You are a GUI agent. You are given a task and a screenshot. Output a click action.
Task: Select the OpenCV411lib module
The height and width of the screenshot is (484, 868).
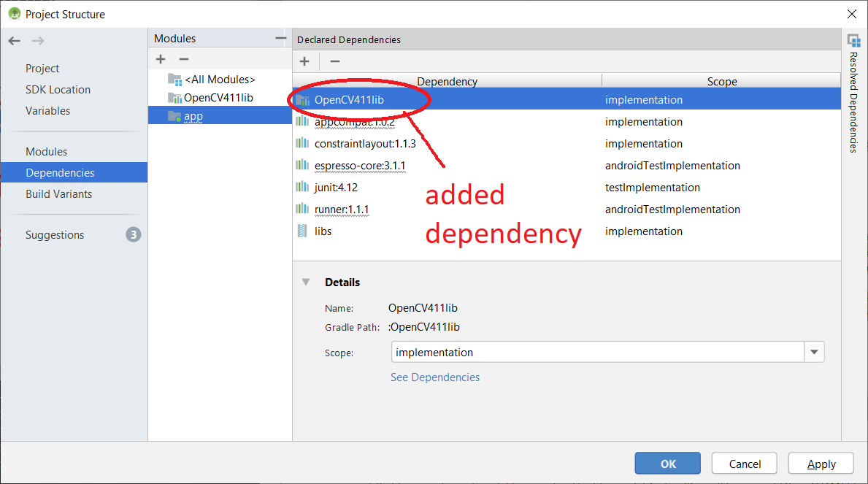(x=218, y=97)
